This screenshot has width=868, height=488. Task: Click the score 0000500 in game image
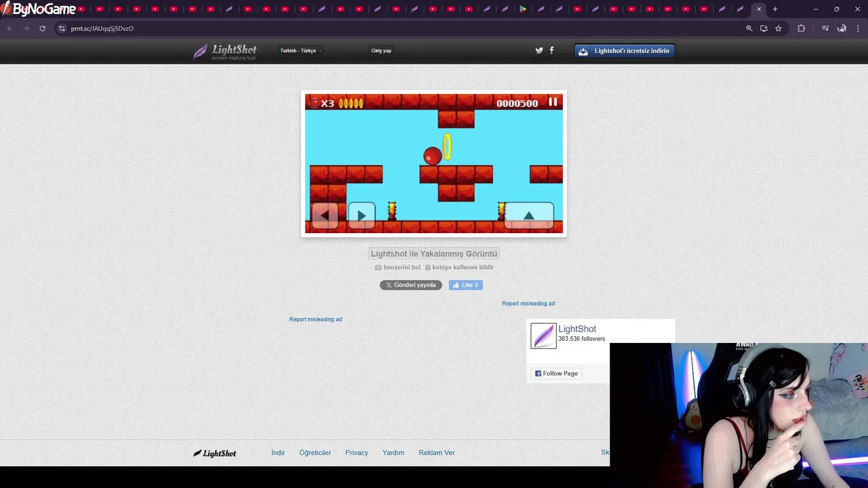pos(517,103)
